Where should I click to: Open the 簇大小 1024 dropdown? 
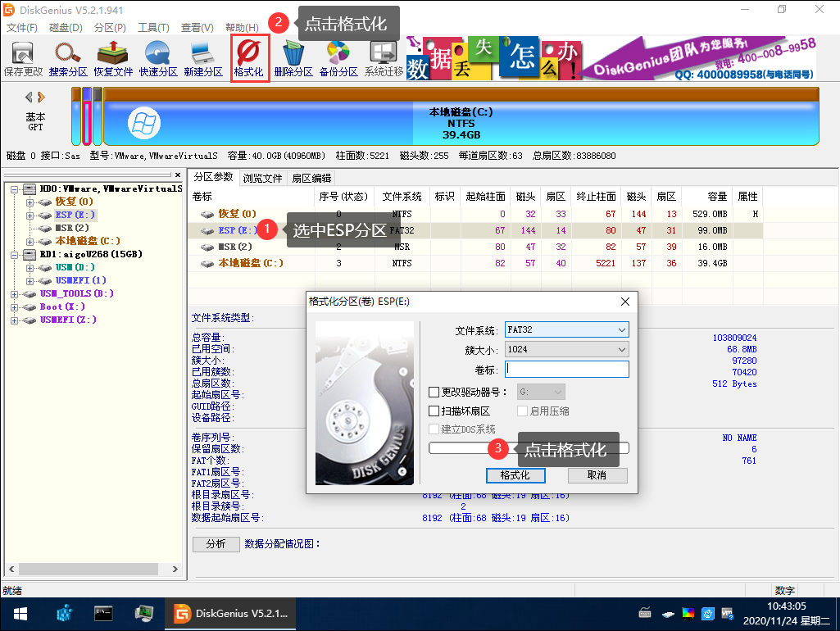point(567,350)
